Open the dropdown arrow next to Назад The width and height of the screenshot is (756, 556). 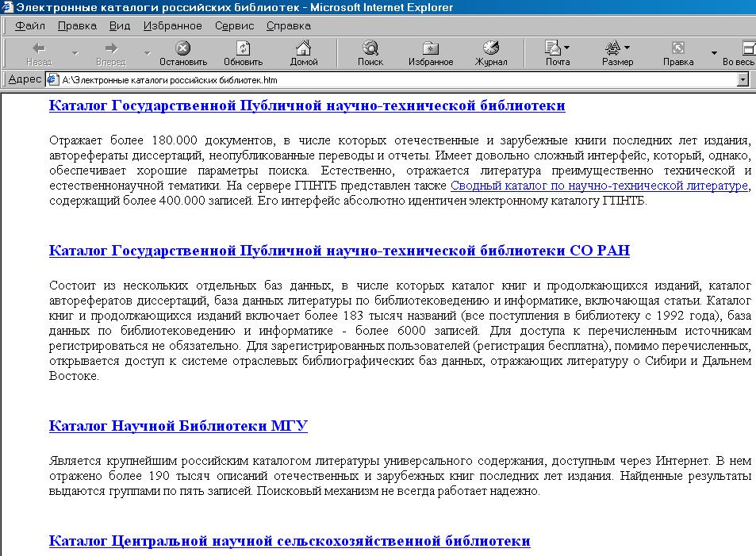click(75, 53)
